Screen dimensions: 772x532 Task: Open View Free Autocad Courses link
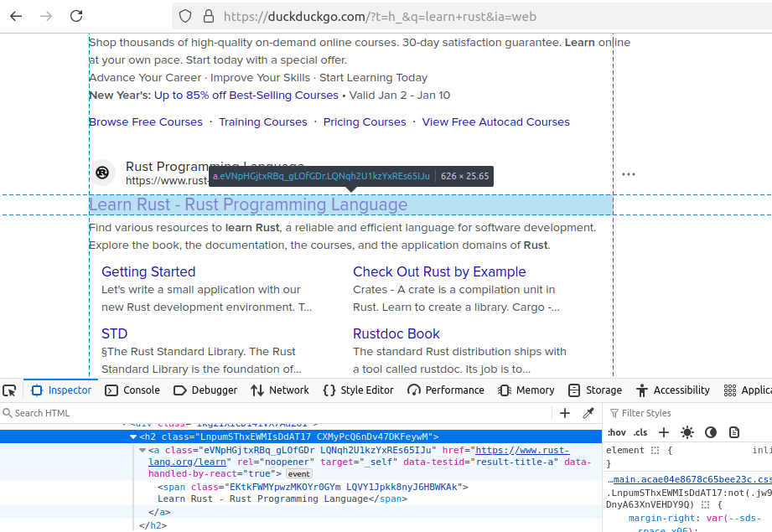coord(495,122)
